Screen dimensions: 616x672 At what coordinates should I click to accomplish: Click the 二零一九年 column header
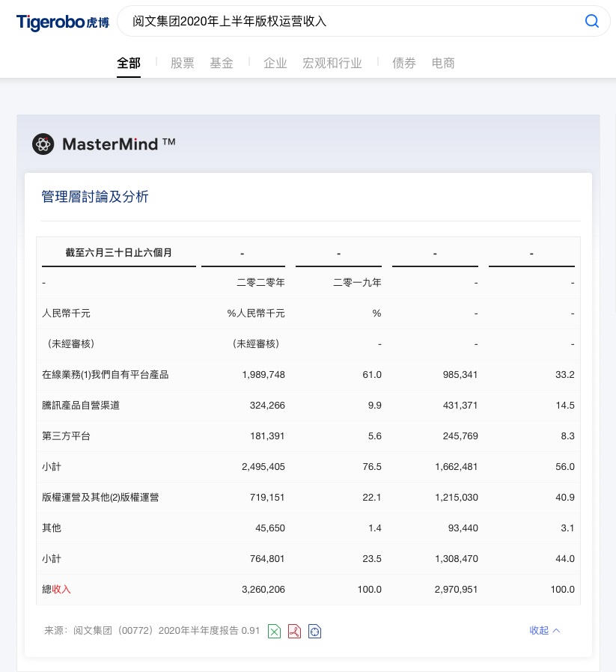(357, 282)
